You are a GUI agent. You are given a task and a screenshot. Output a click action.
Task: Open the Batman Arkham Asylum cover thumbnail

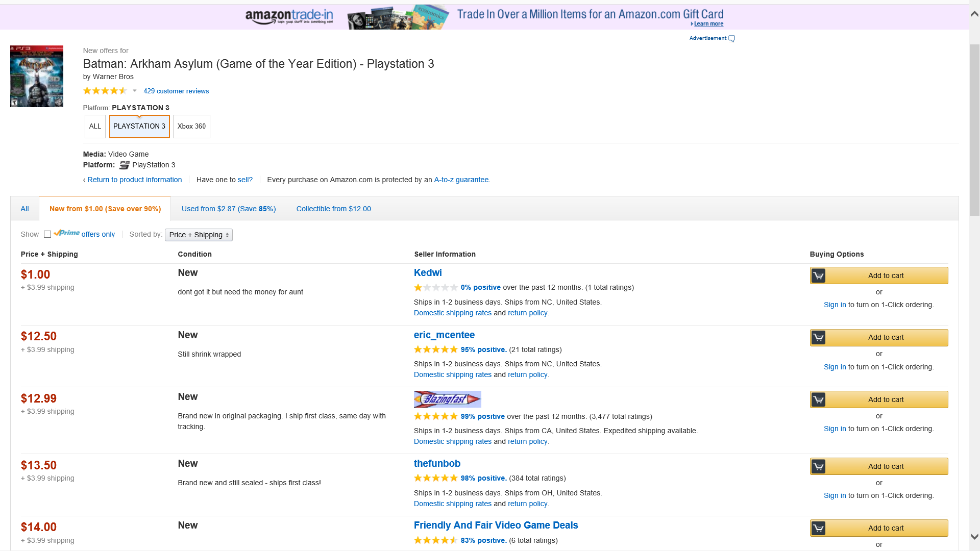[x=37, y=76]
